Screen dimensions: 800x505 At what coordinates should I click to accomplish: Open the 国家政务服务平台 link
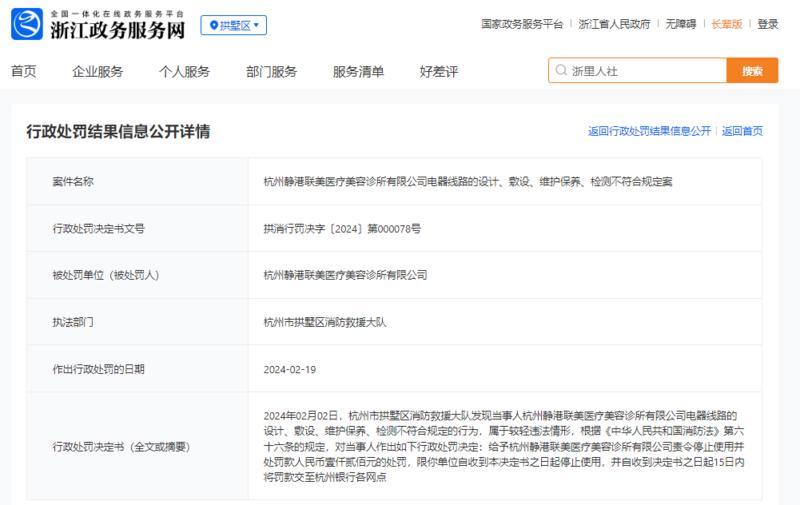tap(522, 24)
